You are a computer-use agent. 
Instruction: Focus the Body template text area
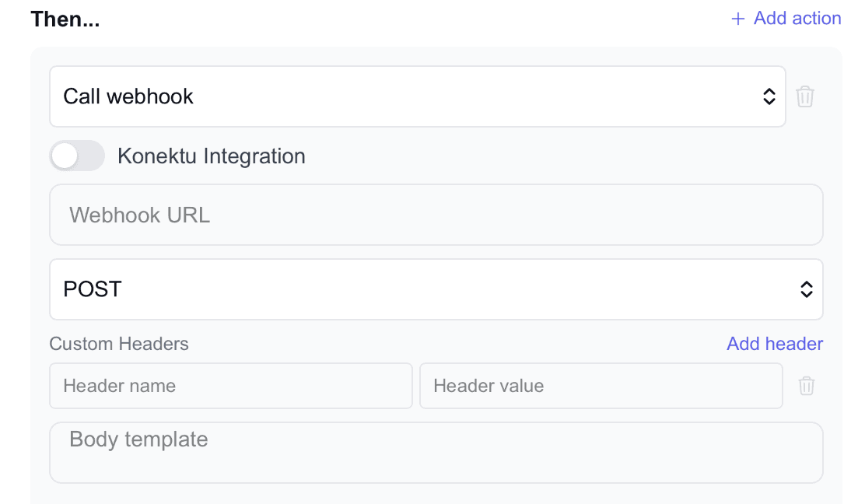[x=436, y=453]
